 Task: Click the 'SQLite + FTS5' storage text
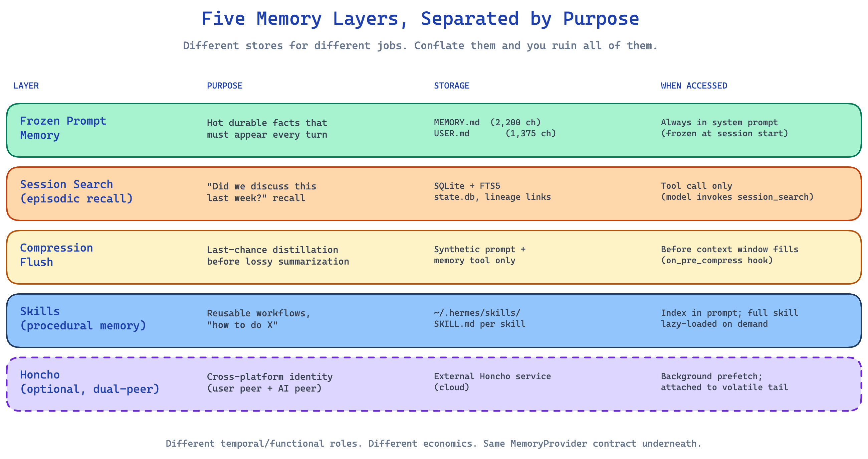tap(467, 185)
